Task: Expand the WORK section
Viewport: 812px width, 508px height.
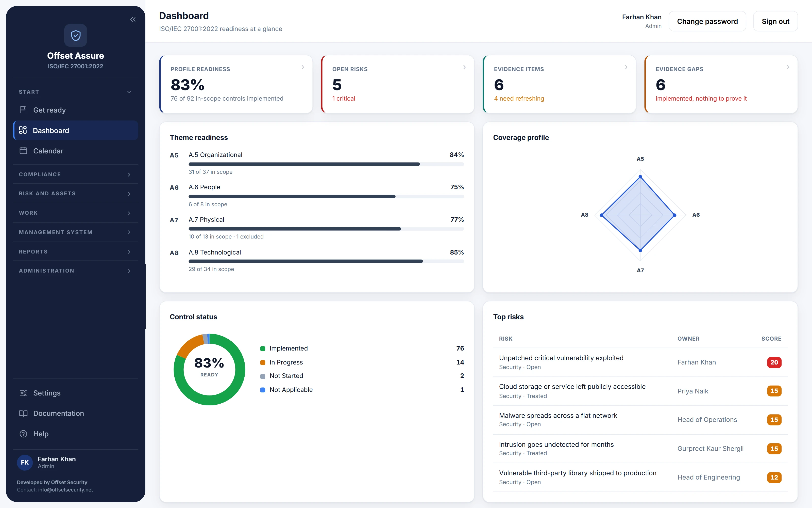Action: point(76,213)
